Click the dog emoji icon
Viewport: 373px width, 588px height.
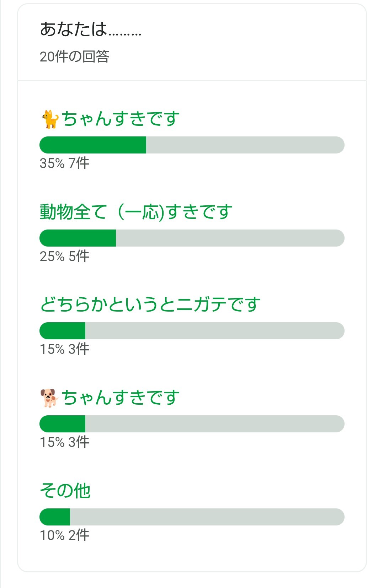coord(49,398)
